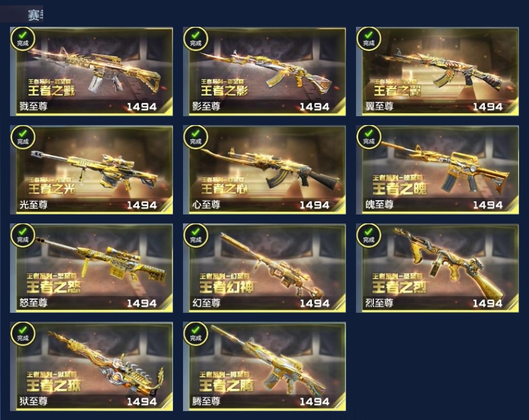This screenshot has width=529, height=420.
Task: Open the 腾至尊 rifle card
Action: tap(264, 366)
